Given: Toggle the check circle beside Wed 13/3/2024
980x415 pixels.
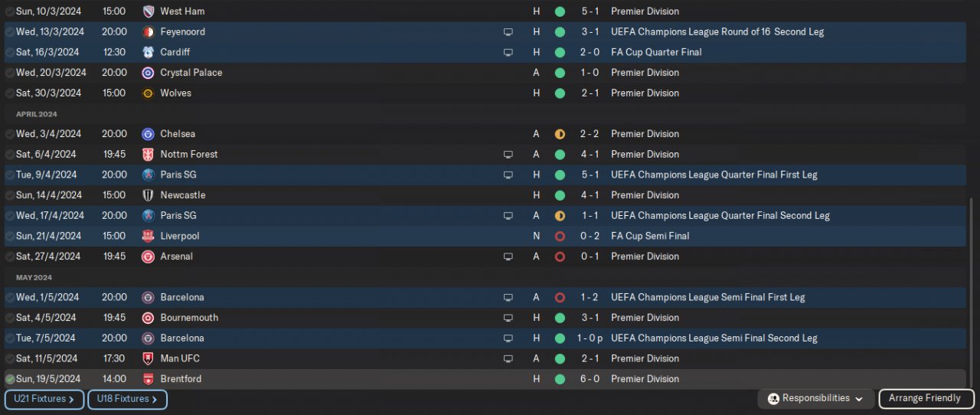Looking at the screenshot, I should pos(10,32).
